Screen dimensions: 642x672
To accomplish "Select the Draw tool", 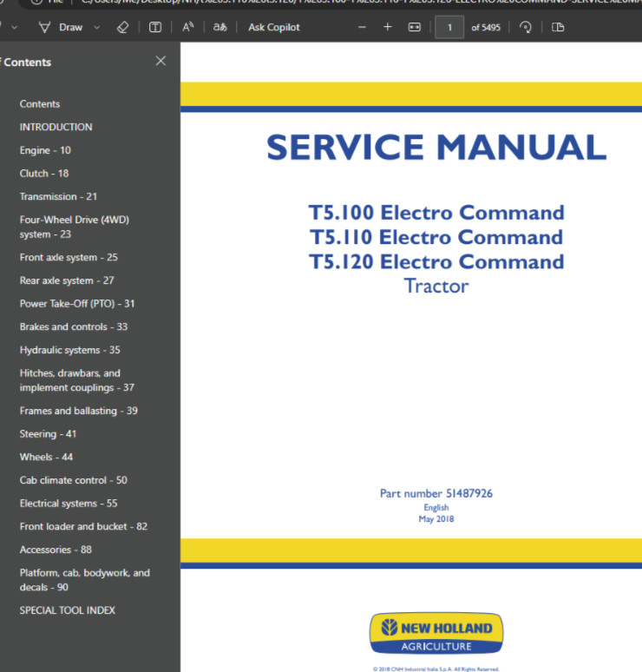I will [x=61, y=28].
